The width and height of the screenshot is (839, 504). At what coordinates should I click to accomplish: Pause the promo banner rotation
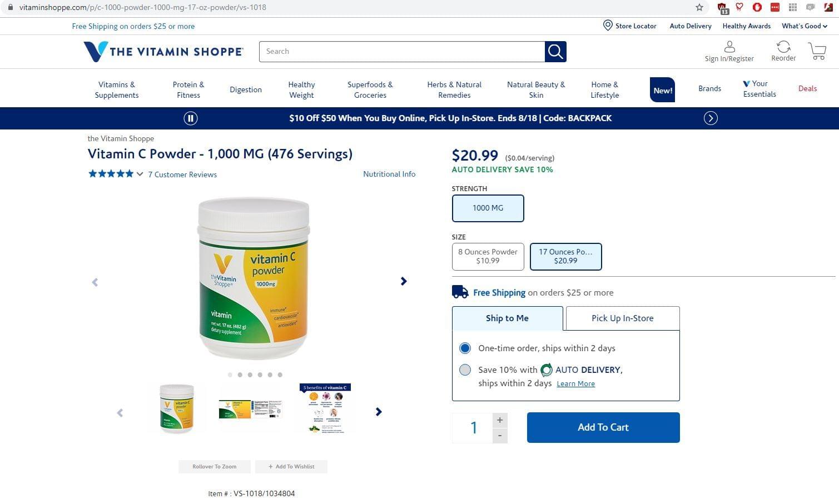pos(191,118)
